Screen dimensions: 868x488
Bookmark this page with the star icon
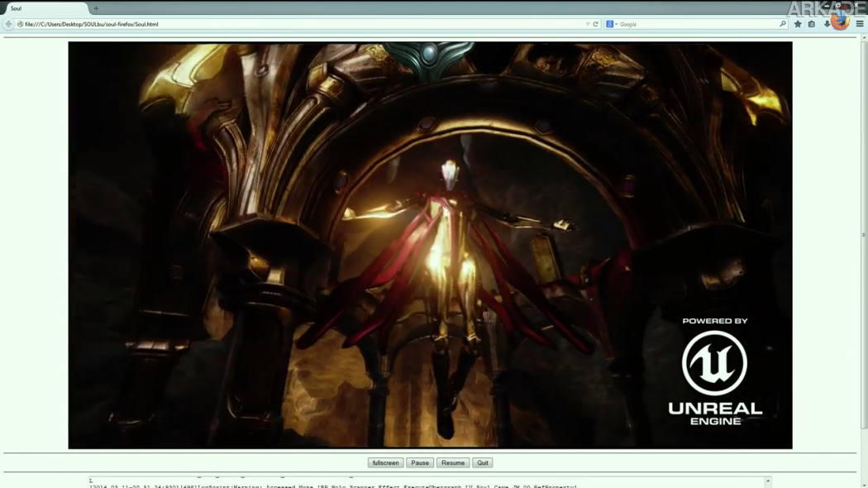[798, 24]
